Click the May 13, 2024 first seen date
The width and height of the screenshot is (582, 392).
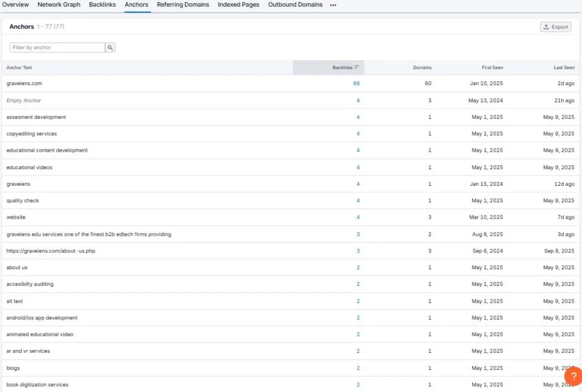[x=485, y=101]
